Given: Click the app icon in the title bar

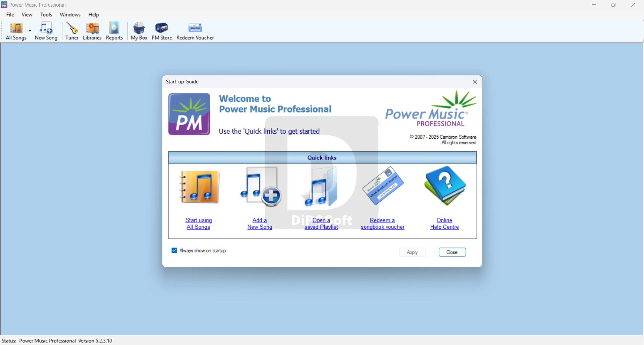Looking at the screenshot, I should pos(4,5).
